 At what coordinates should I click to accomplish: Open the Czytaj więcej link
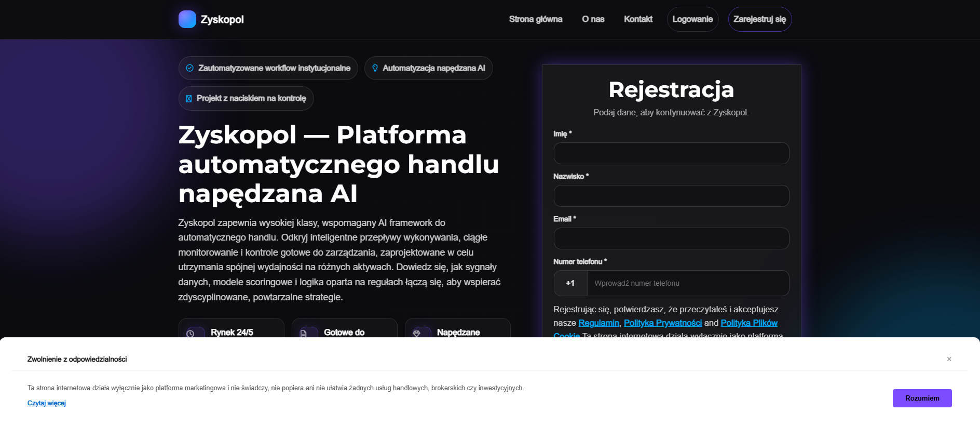click(47, 403)
